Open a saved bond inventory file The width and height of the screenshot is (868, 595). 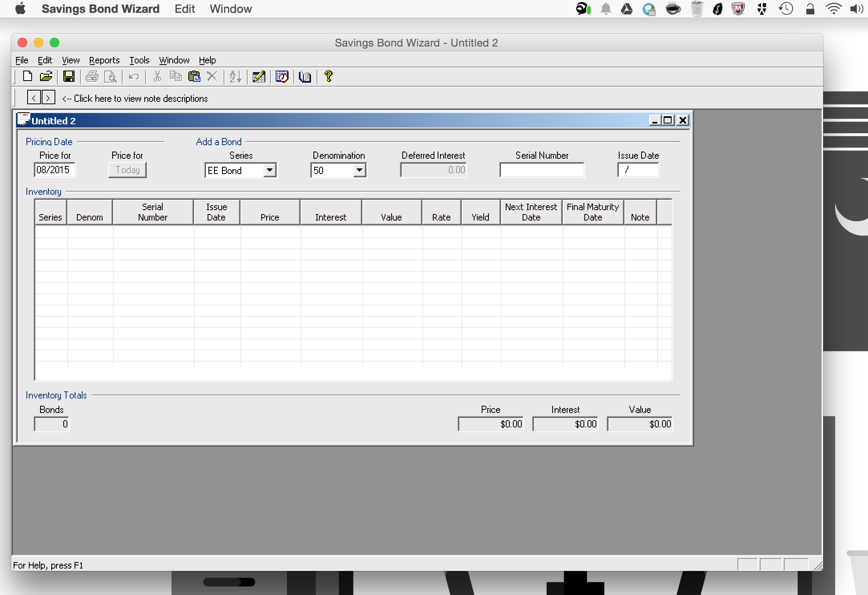(x=46, y=76)
